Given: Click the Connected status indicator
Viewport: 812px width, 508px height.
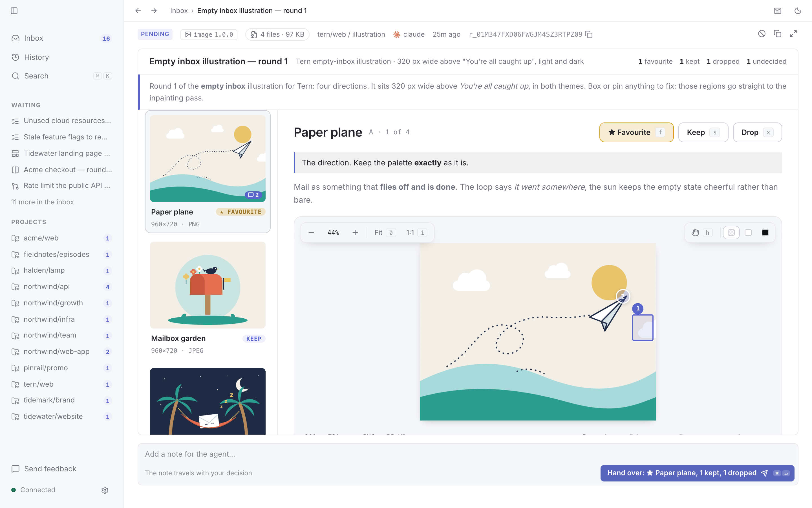Looking at the screenshot, I should point(33,490).
